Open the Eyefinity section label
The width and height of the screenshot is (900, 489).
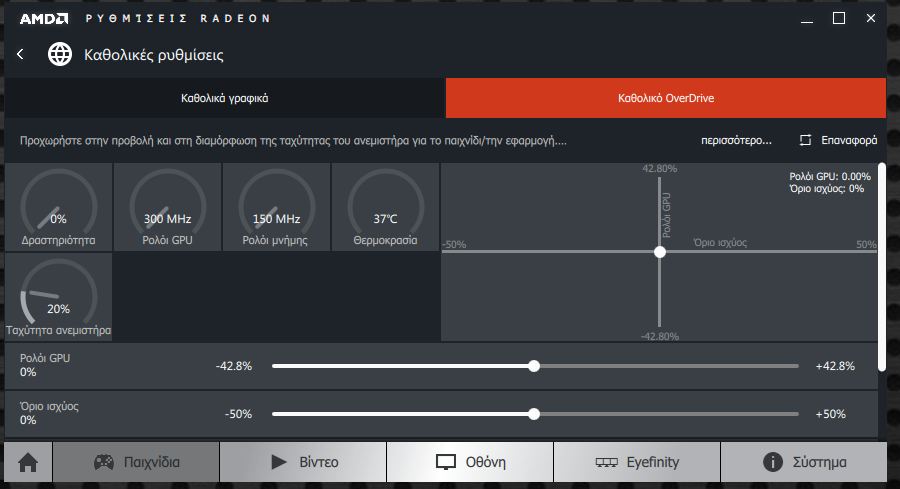tap(653, 462)
